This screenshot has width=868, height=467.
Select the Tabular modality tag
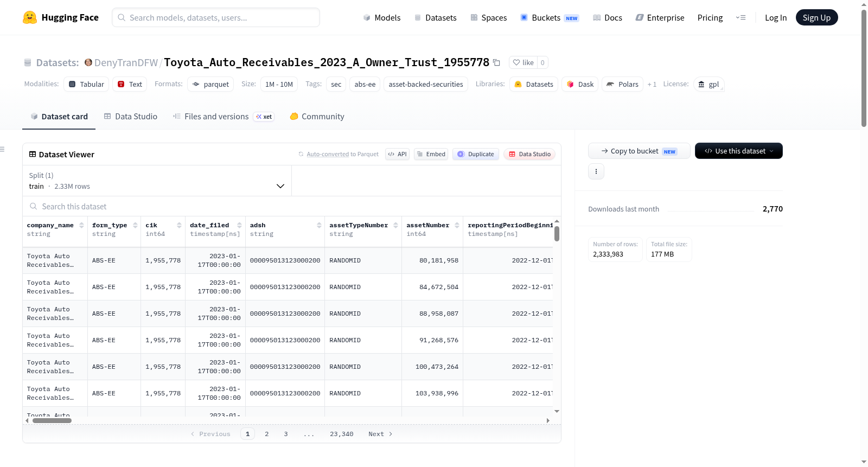click(x=86, y=84)
